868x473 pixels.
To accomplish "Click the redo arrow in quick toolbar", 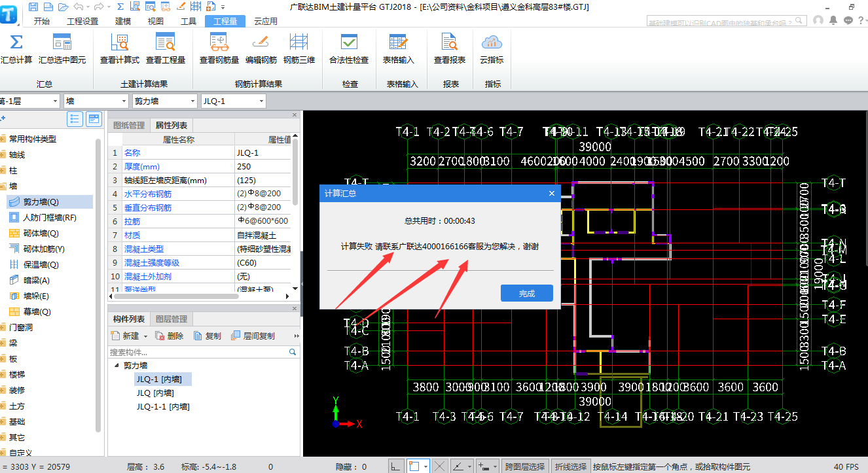I will point(99,7).
